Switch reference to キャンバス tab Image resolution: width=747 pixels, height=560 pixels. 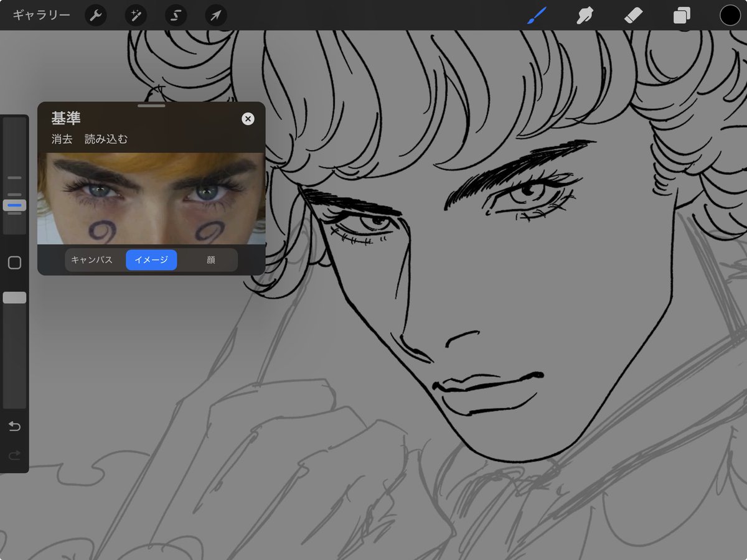pyautogui.click(x=92, y=260)
